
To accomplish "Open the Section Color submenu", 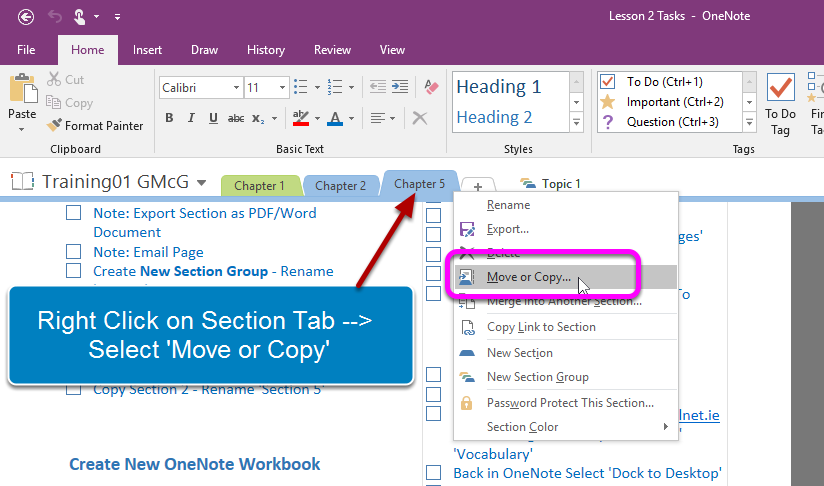I will point(565,427).
